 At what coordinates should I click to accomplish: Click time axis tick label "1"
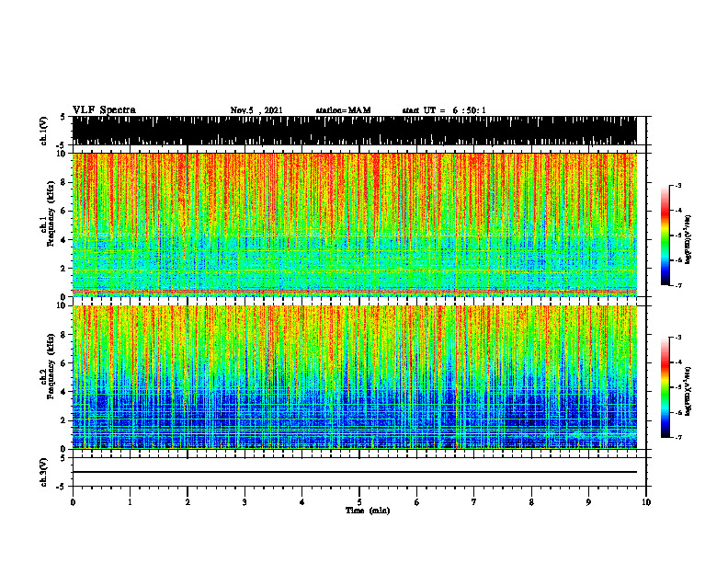(130, 502)
